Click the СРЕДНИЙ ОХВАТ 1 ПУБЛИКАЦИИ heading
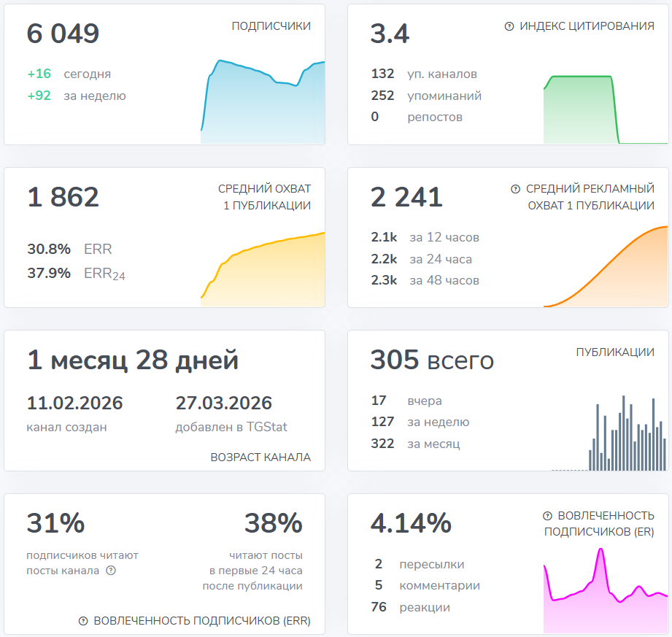The image size is (672, 637). point(264,197)
